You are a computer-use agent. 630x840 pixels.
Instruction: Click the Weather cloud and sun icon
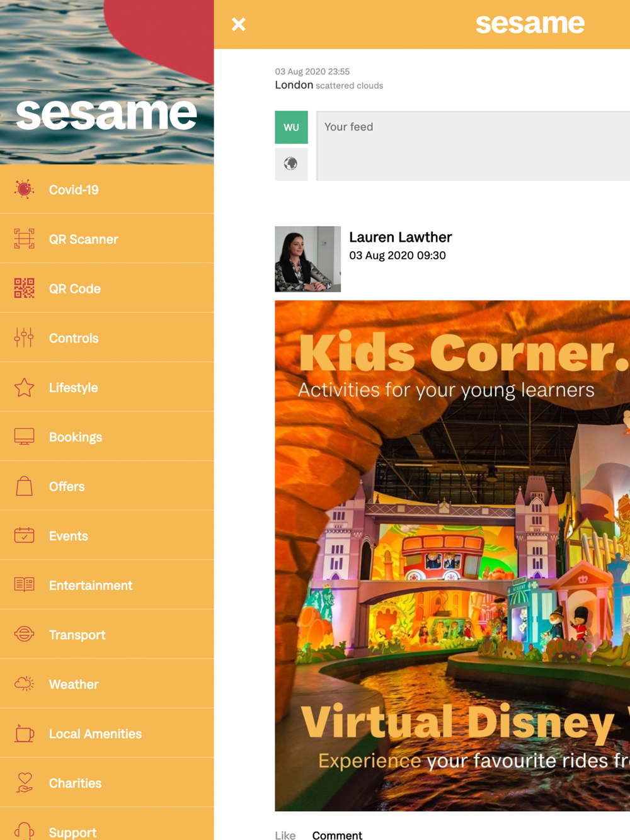(x=24, y=684)
